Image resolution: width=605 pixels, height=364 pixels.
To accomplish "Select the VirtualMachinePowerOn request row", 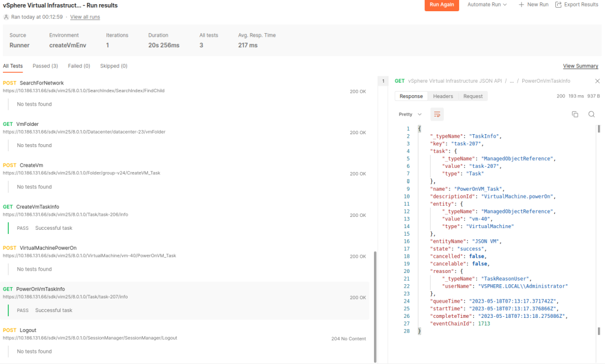I will click(x=48, y=248).
